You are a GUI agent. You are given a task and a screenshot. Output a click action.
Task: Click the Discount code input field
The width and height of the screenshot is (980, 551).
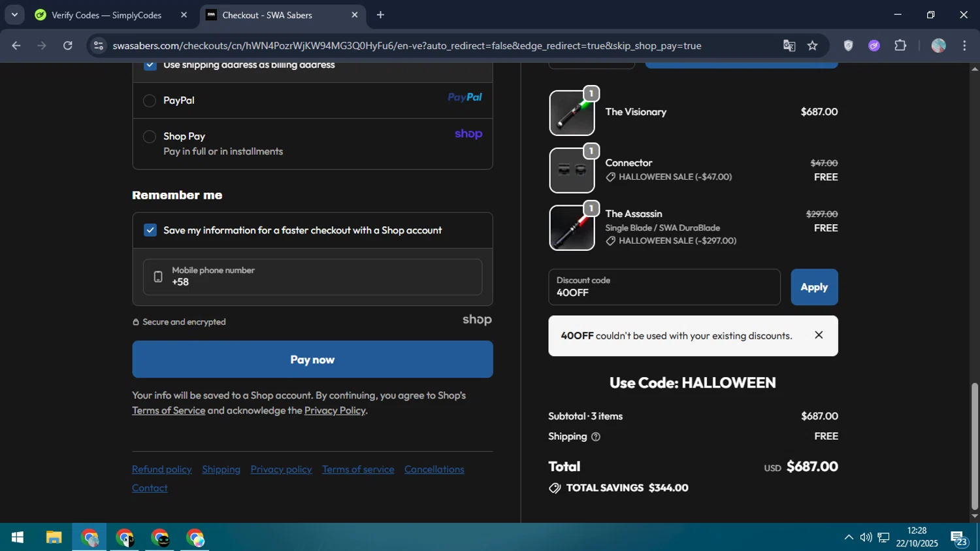664,287
